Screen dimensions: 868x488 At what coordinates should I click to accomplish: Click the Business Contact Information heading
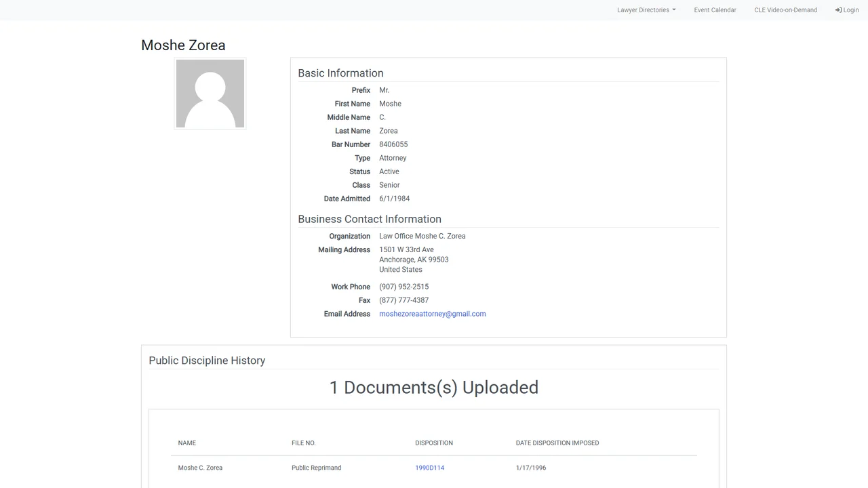370,219
